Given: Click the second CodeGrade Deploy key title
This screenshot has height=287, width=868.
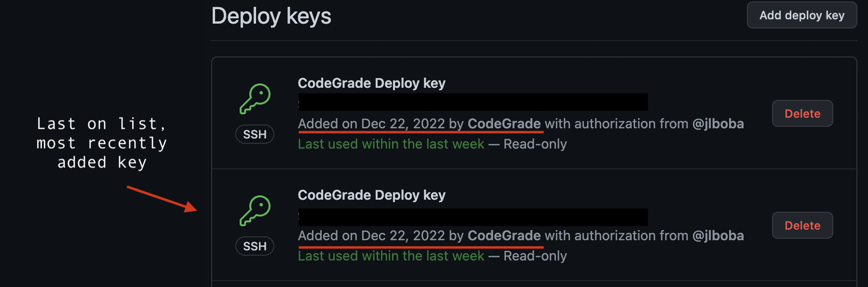Looking at the screenshot, I should pyautogui.click(x=371, y=195).
